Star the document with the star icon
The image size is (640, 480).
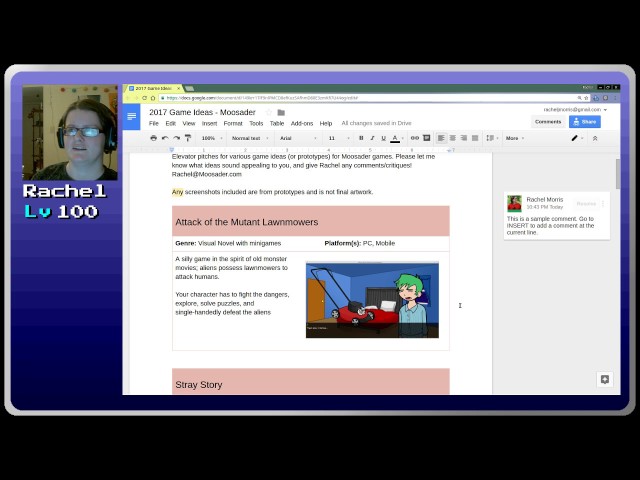click(x=269, y=112)
